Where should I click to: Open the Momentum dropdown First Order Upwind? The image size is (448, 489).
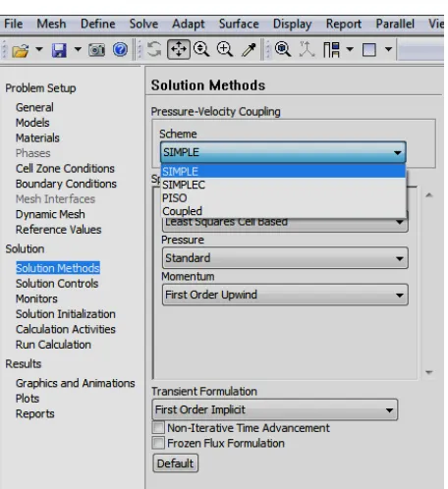[x=285, y=295]
